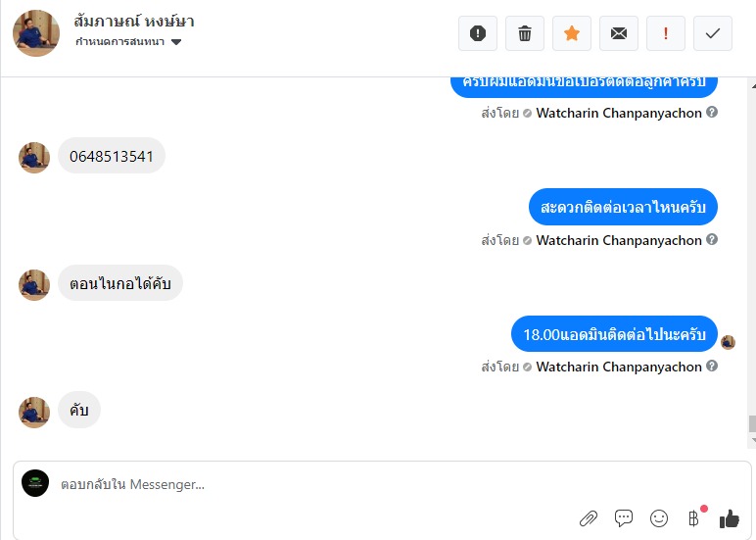The width and height of the screenshot is (756, 540).
Task: Mark conversation unread with envelope icon
Action: (x=619, y=33)
